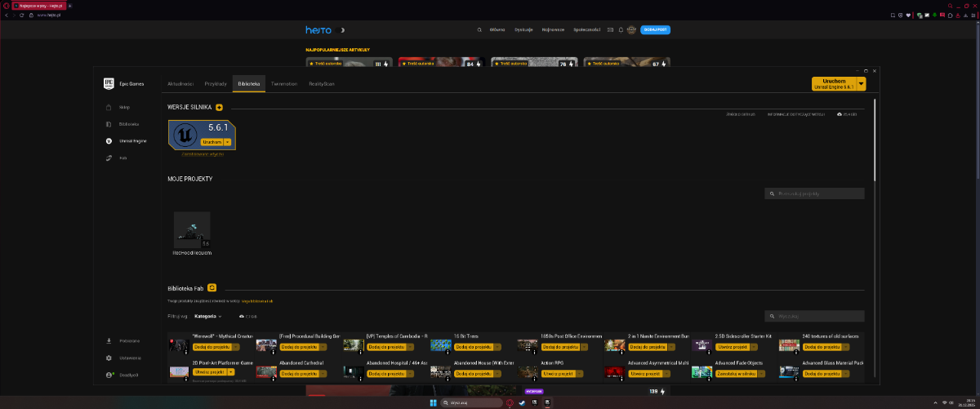Switch to the Twinmotion tab
The height and width of the screenshot is (409, 980).
[284, 84]
